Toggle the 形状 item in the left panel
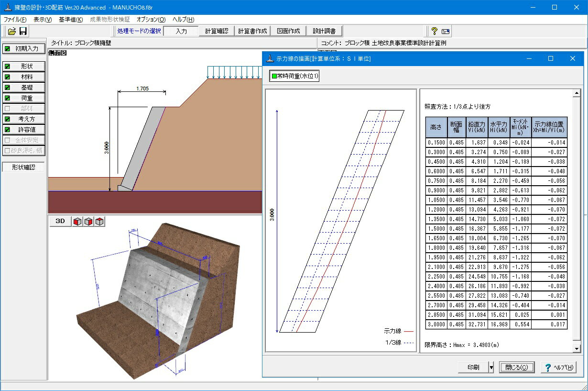Screen dimensions: 588x391 point(24,67)
